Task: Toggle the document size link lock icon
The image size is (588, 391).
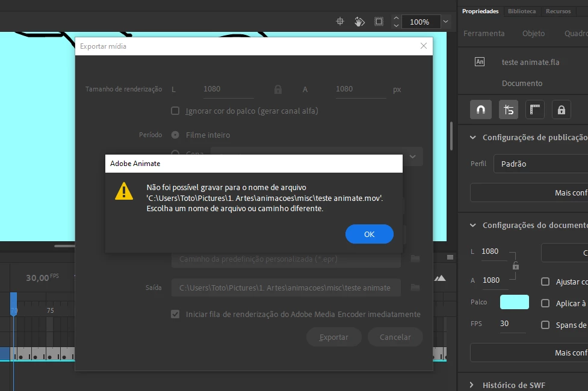Action: click(x=516, y=266)
